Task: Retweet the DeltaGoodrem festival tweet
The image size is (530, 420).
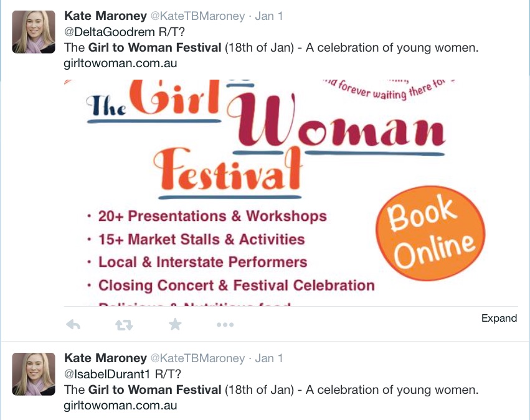Action: [124, 324]
